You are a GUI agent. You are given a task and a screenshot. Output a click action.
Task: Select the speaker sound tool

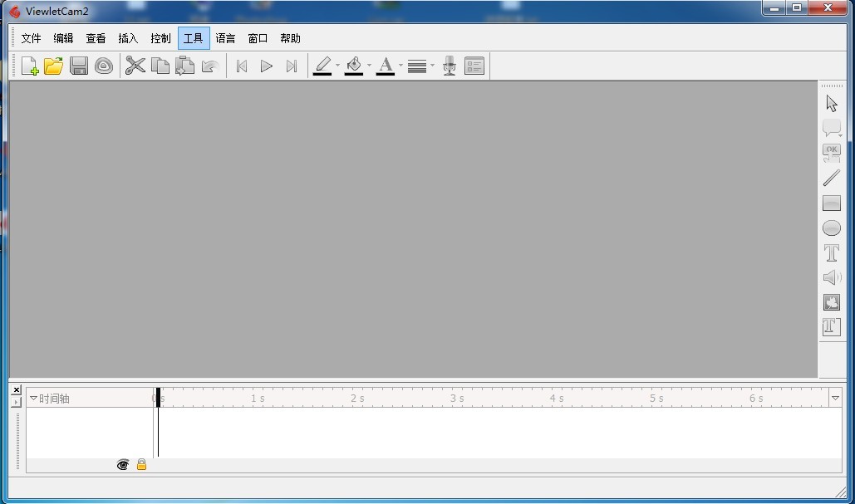coord(832,277)
